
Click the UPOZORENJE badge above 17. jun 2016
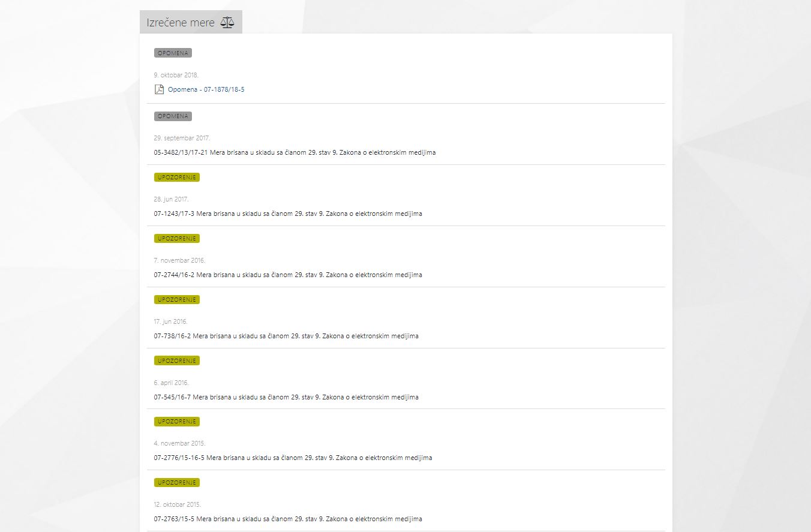(176, 300)
